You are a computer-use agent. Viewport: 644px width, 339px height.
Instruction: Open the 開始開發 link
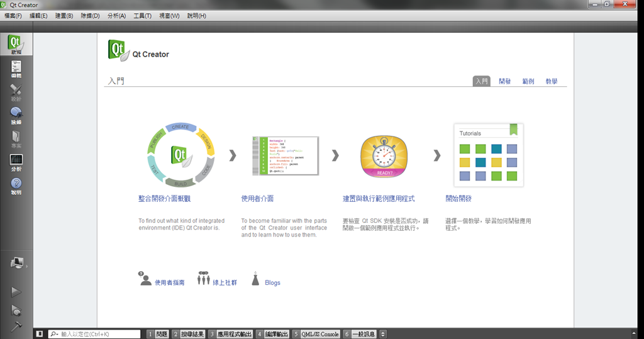(458, 199)
